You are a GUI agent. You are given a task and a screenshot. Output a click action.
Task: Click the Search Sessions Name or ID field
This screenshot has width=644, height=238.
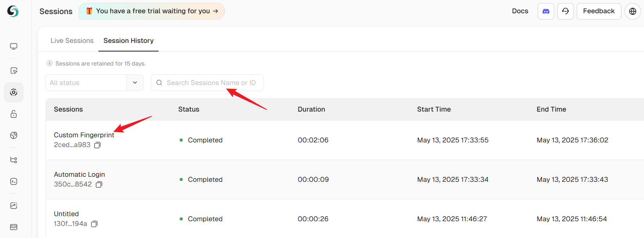211,83
